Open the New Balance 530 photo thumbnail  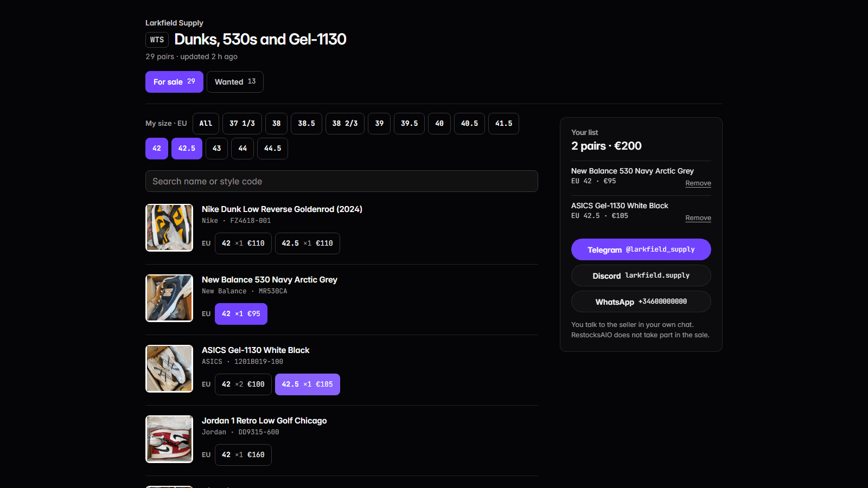[x=169, y=298]
